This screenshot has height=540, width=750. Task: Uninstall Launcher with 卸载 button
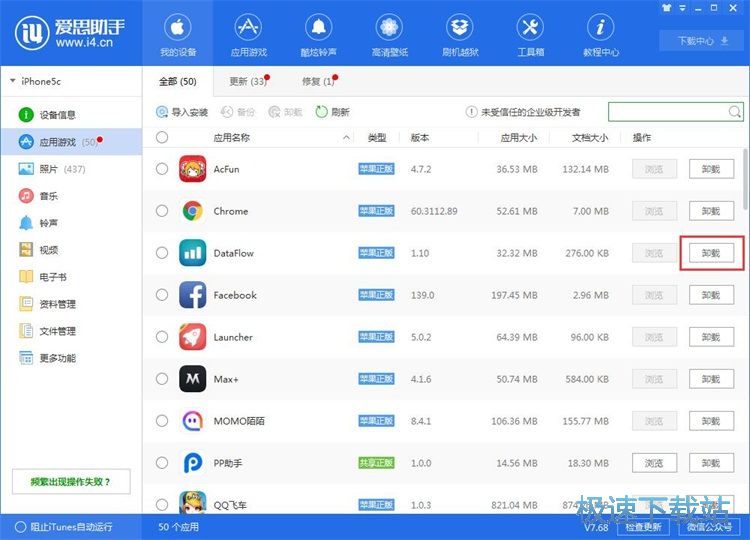tap(711, 337)
